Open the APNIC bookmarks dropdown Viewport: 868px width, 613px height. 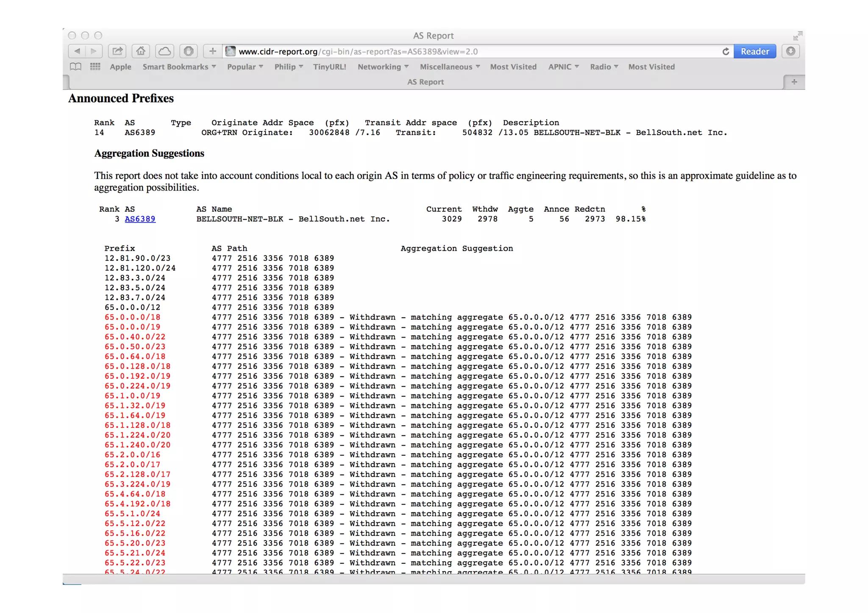563,67
